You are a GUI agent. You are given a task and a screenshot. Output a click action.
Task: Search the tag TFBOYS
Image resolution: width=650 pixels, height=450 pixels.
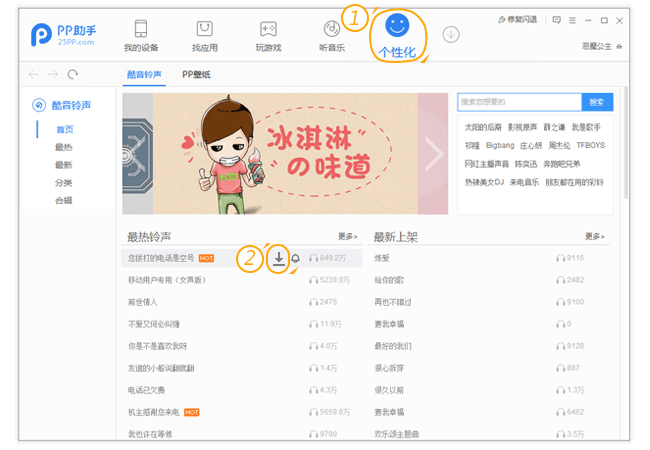click(590, 145)
